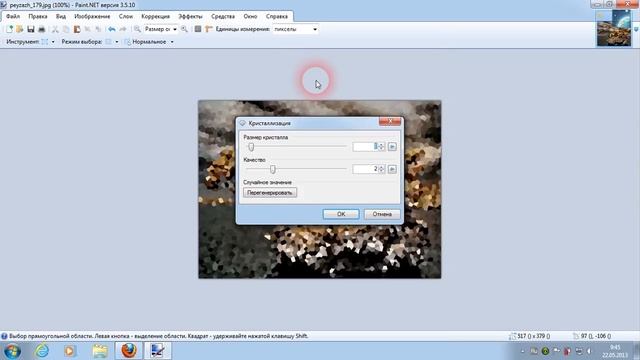
Task: Click the Перегенерировать button
Action: (270, 193)
